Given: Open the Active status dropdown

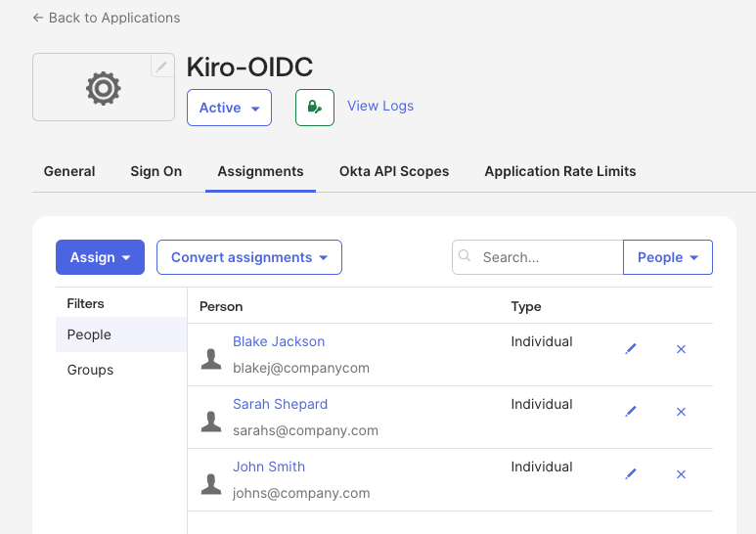Looking at the screenshot, I should [229, 108].
